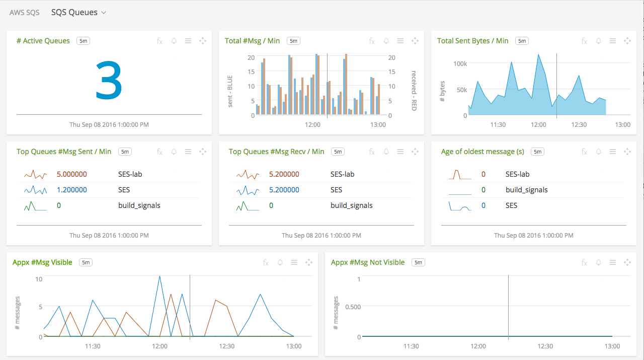Screen dimensions: 644x360
Task: Open menu icon of Total Sent Bytes panel
Action: [613, 41]
